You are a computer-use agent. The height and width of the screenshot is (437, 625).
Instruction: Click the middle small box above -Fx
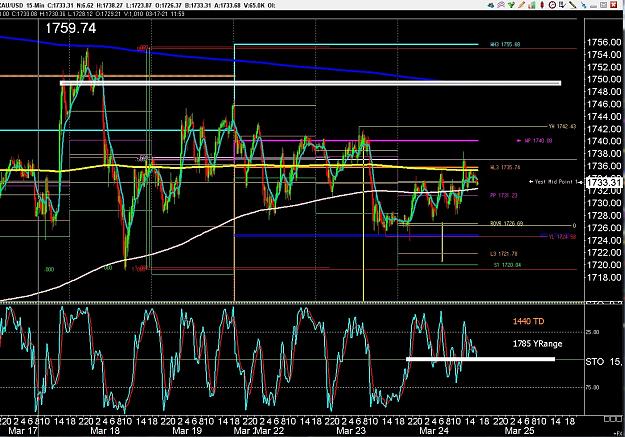pos(613,419)
